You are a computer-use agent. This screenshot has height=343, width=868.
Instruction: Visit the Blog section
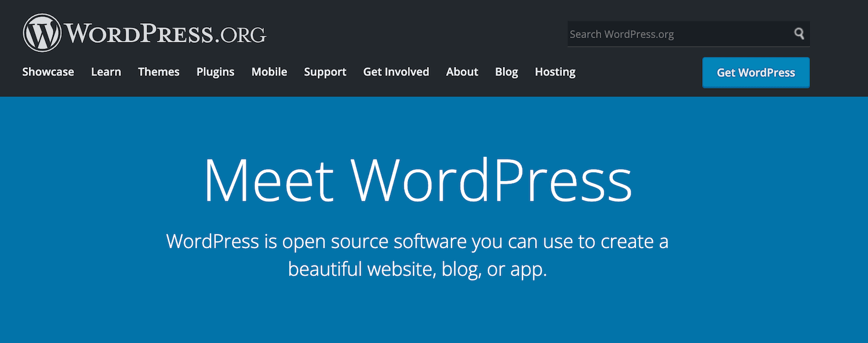coord(506,72)
